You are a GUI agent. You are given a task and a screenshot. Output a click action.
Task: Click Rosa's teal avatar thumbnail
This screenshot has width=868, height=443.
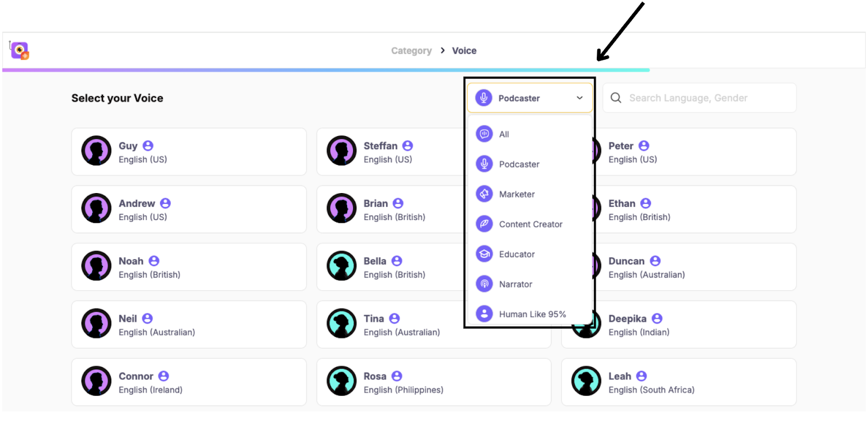click(x=342, y=381)
